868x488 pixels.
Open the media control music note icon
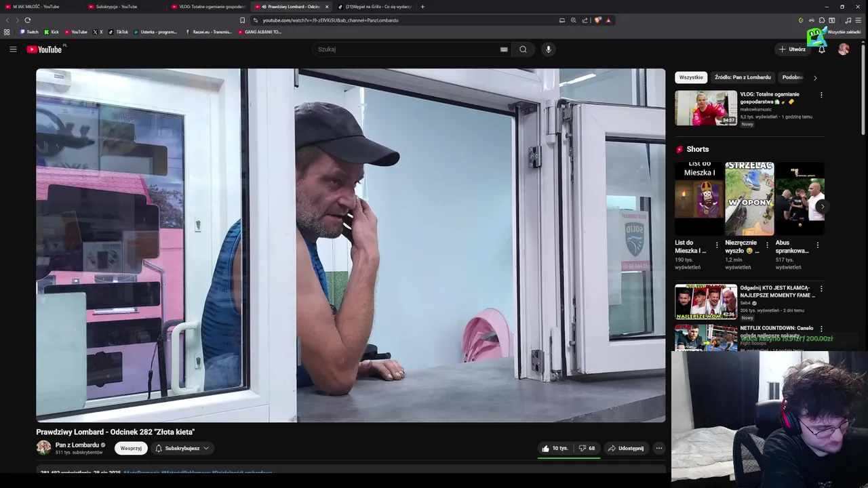[848, 20]
